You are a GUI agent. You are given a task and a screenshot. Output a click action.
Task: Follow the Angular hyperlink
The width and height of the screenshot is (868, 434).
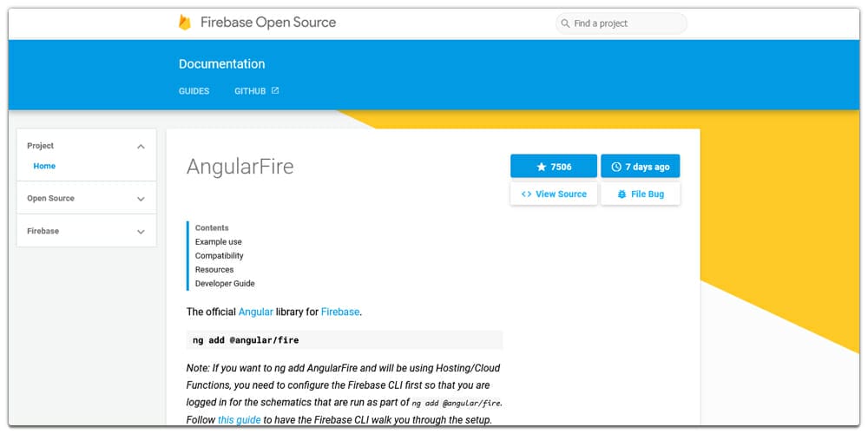(256, 312)
